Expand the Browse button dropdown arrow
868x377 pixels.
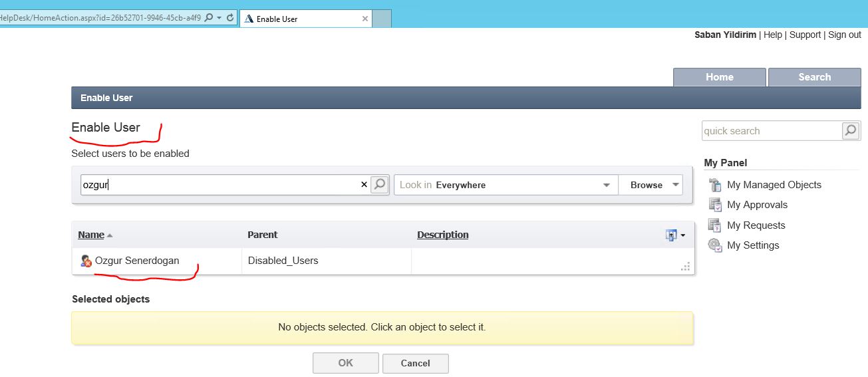click(676, 185)
